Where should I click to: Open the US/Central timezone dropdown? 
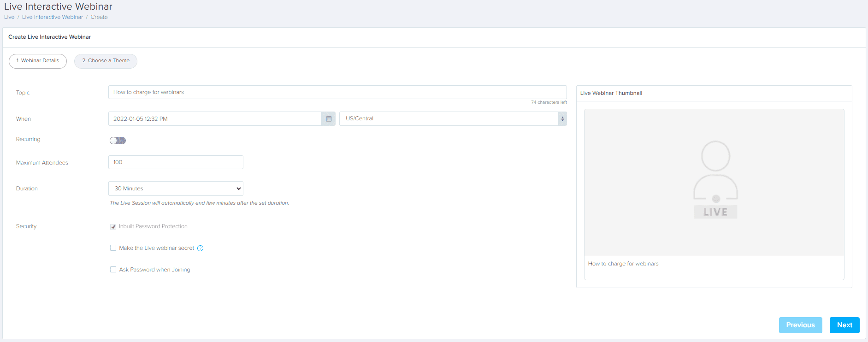click(x=453, y=119)
